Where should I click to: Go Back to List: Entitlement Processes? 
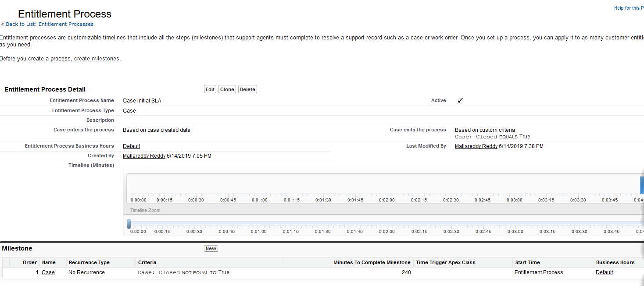point(50,24)
